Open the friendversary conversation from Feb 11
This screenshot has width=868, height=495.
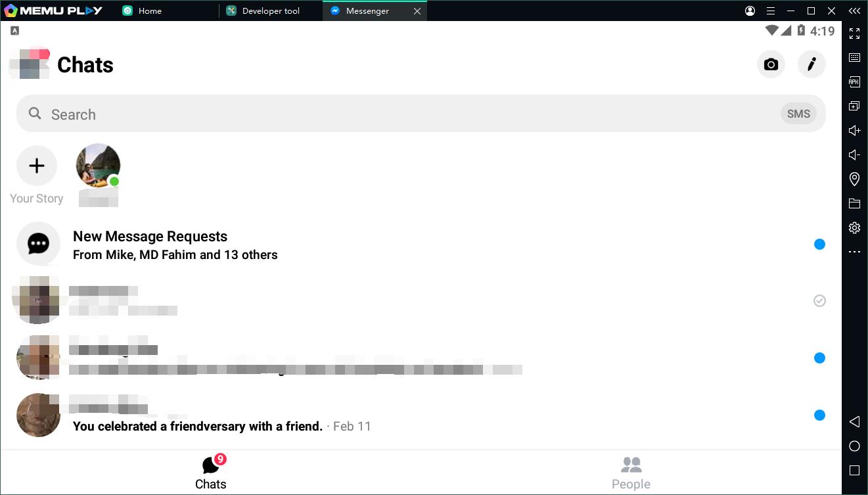(421, 415)
